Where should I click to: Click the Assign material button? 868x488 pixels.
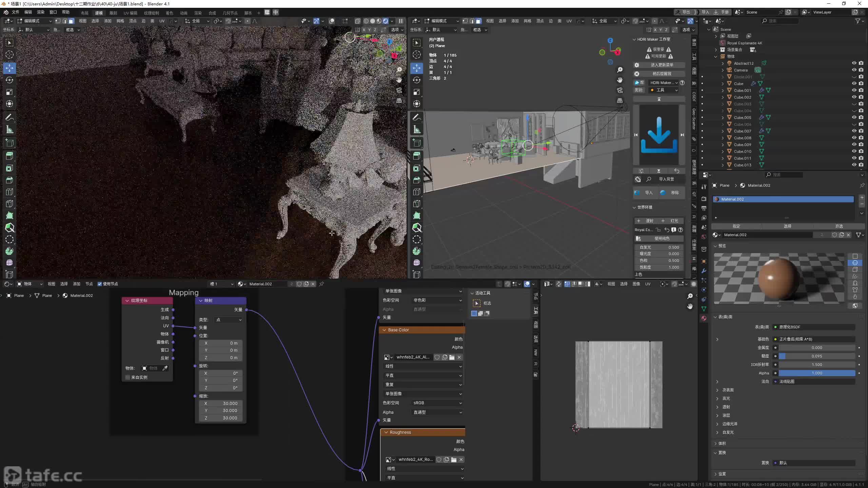(736, 226)
